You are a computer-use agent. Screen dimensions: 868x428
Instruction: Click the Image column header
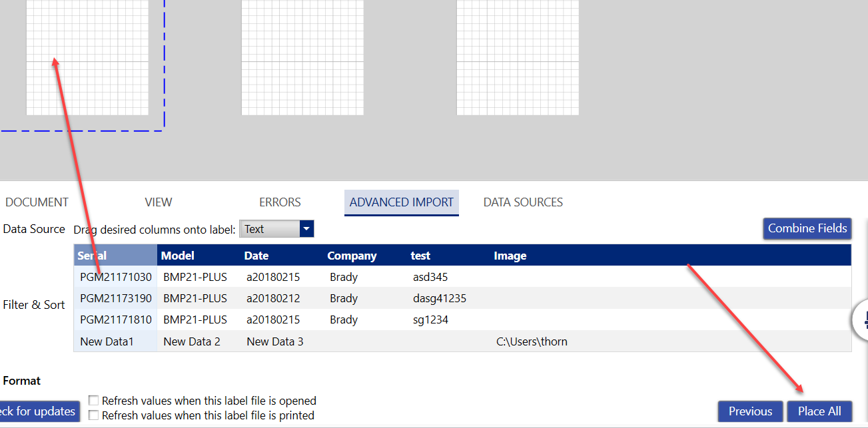click(x=510, y=256)
